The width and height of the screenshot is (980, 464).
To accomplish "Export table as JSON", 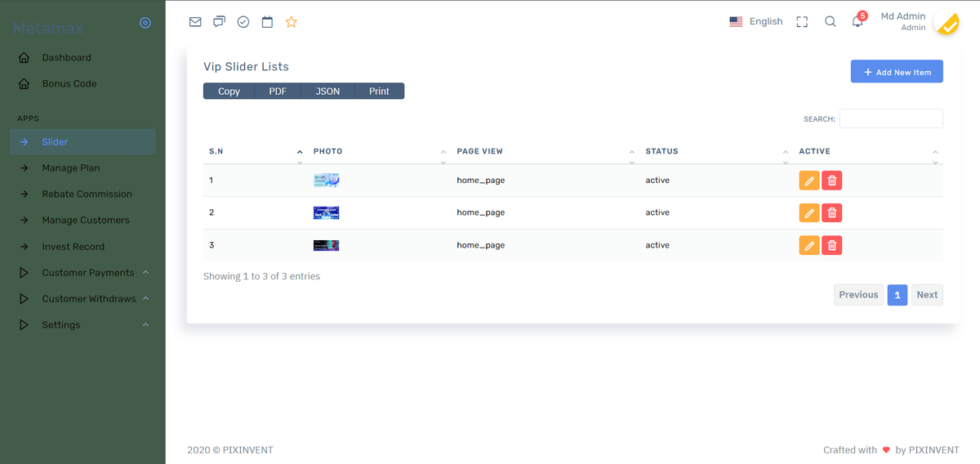I will pyautogui.click(x=327, y=91).
